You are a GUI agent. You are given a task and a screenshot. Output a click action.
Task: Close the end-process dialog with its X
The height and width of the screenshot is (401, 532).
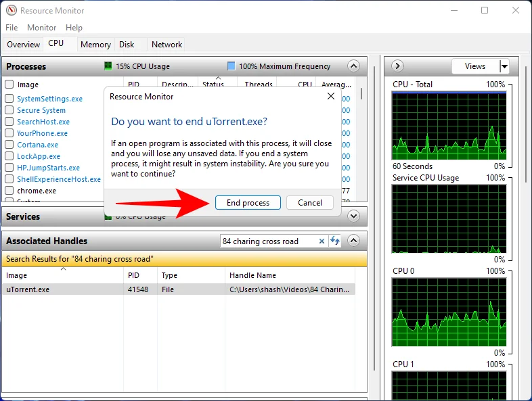(331, 96)
